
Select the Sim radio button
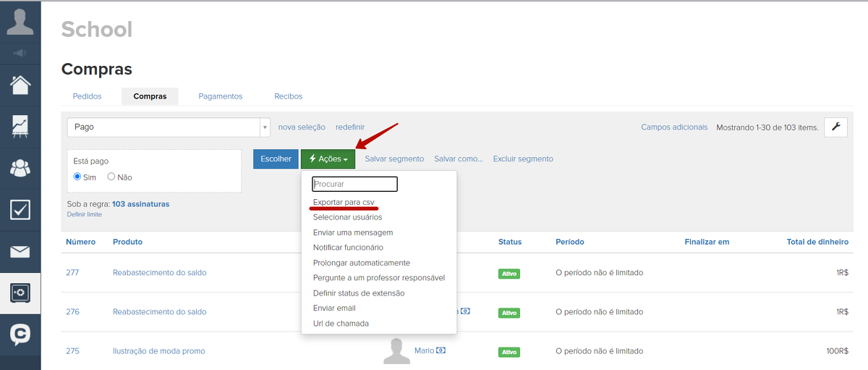[78, 177]
